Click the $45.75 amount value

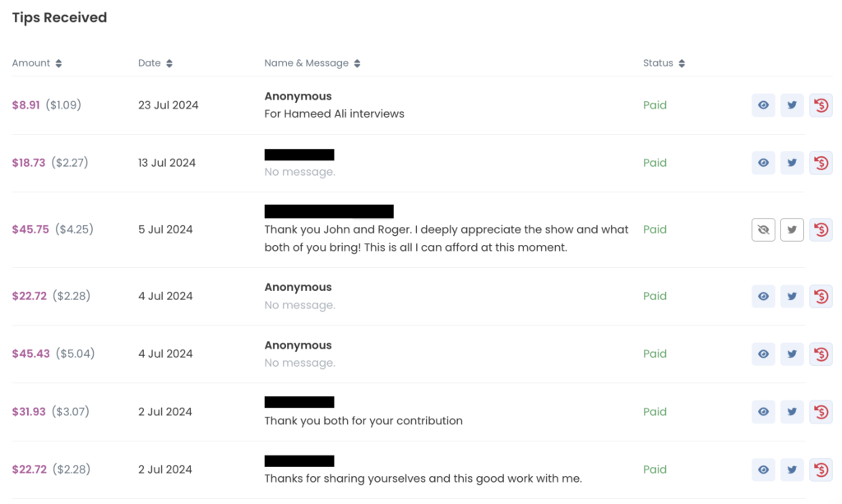30,229
